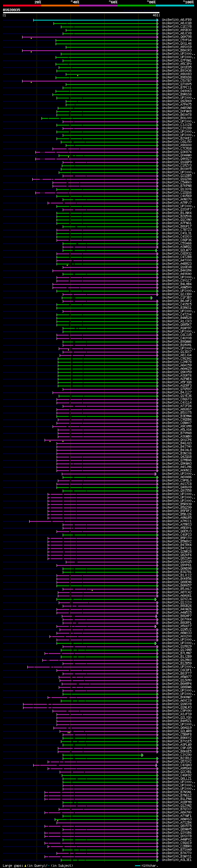Select the UniRef100_A9S0S9 label
Image resolution: width=197 pixels, height=868 pixels.
pyautogui.click(x=176, y=47)
